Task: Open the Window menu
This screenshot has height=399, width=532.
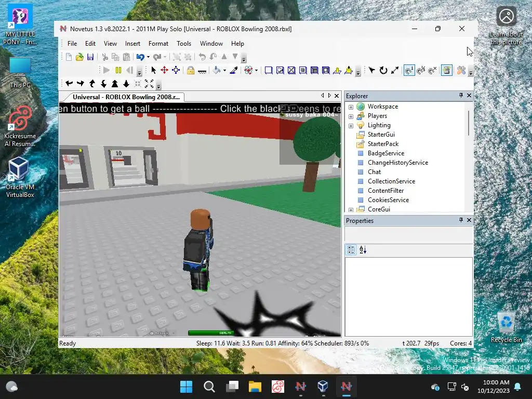Action: [x=211, y=44]
